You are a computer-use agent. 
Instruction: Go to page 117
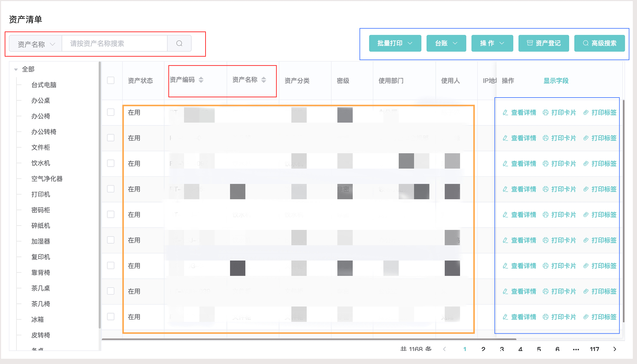pos(595,349)
